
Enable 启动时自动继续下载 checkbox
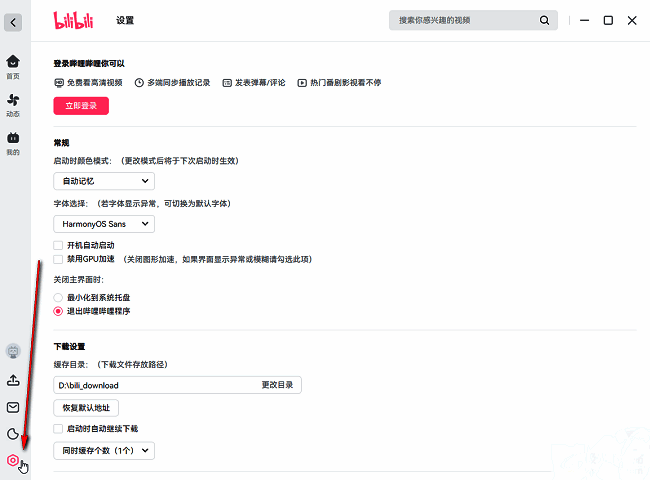pyautogui.click(x=58, y=429)
